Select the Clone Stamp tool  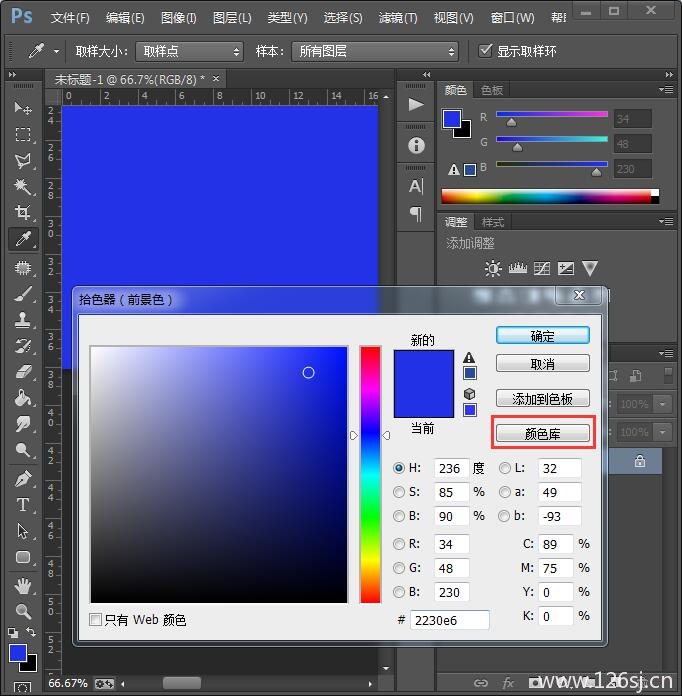click(23, 320)
